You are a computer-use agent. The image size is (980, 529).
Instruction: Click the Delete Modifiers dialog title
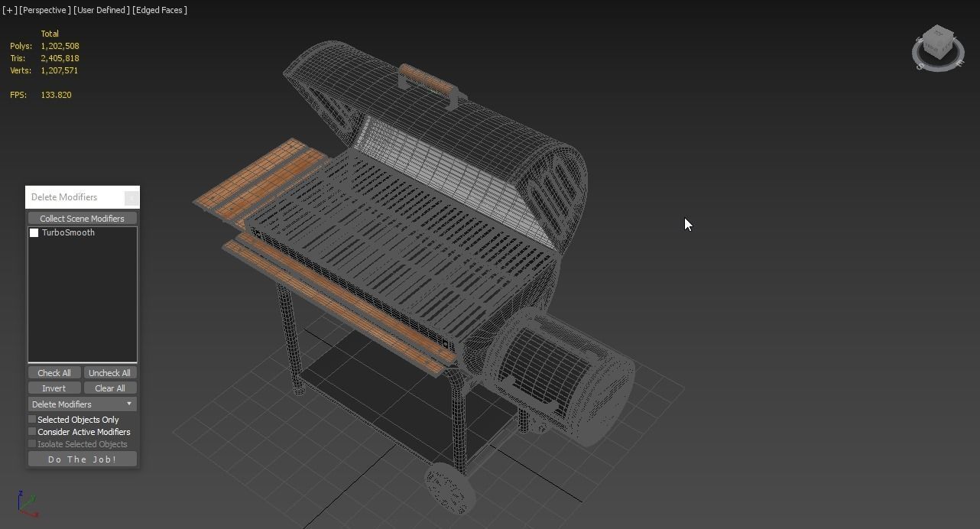64,197
